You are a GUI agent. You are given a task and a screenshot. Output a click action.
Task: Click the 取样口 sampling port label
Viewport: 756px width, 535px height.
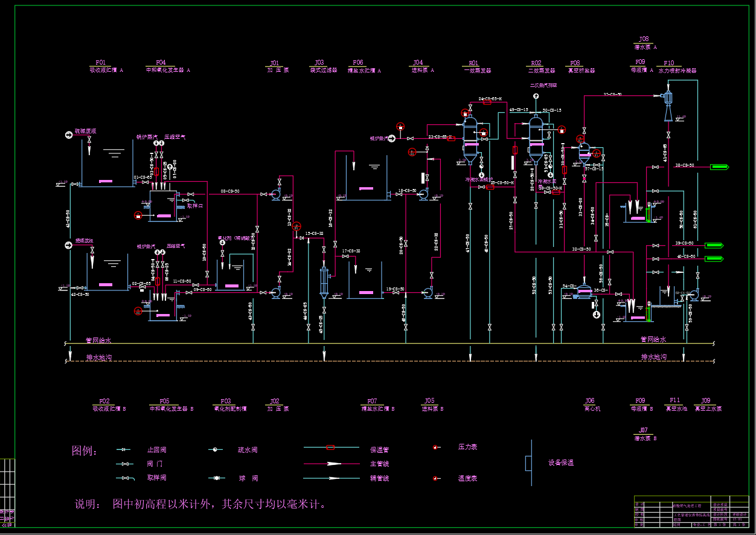pyautogui.click(x=195, y=206)
